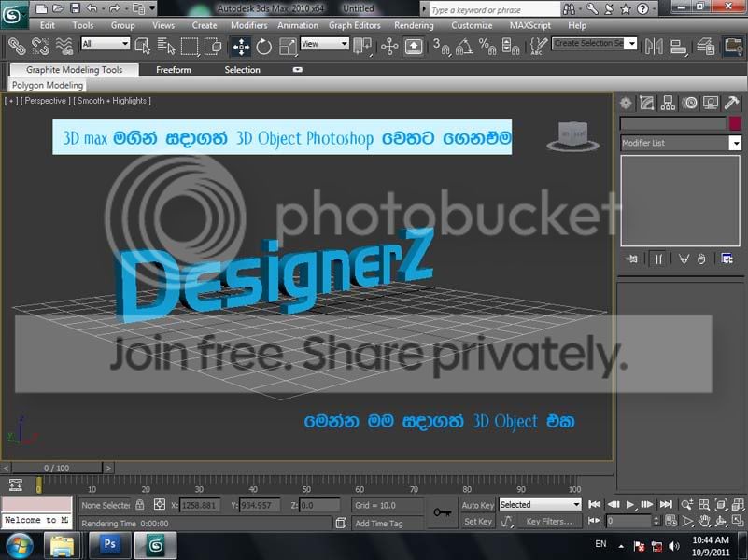
Task: Open the Graph Editors menu
Action: (x=355, y=25)
